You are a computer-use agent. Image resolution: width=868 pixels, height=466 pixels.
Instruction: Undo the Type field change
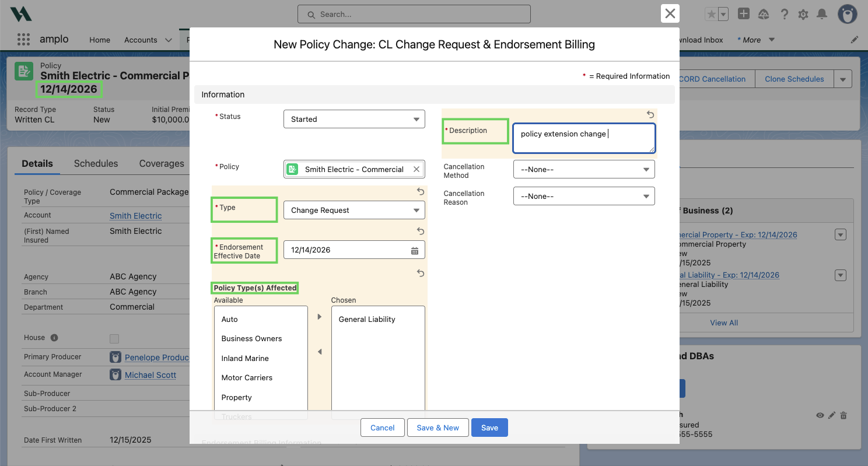[x=421, y=192]
